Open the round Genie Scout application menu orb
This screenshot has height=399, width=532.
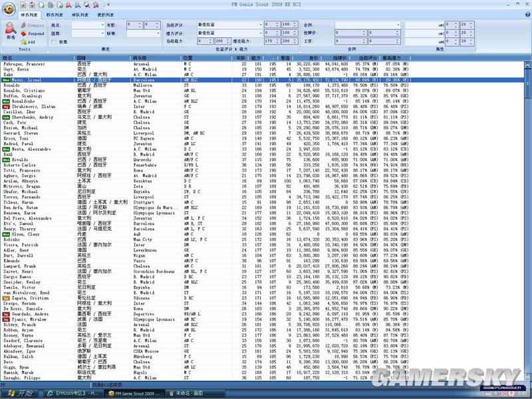coord(9,9)
